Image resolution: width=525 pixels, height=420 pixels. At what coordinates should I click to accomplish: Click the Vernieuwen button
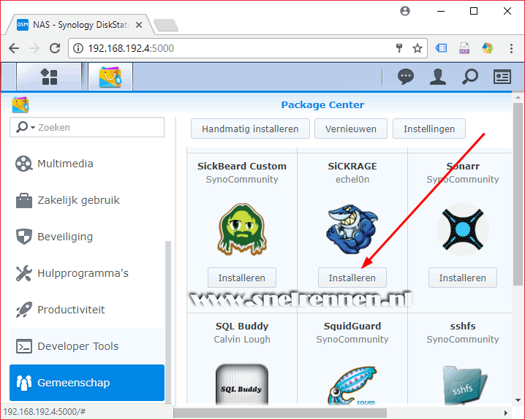350,129
